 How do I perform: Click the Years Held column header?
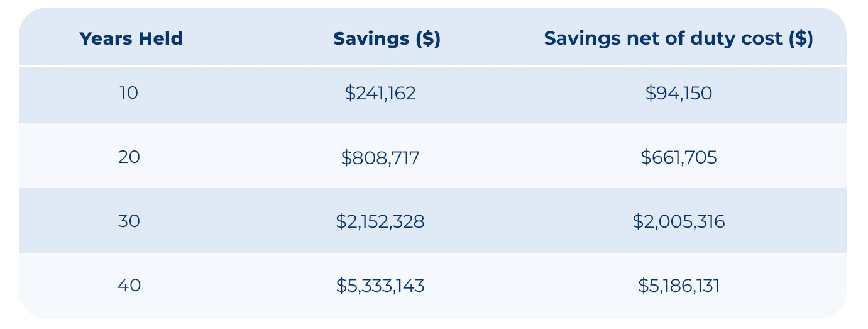click(131, 39)
